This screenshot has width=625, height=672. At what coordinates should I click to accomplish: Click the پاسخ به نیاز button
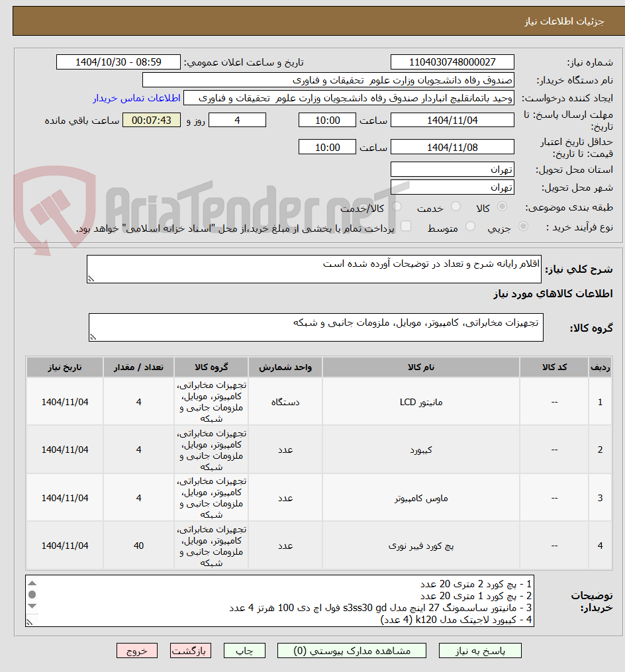click(480, 651)
